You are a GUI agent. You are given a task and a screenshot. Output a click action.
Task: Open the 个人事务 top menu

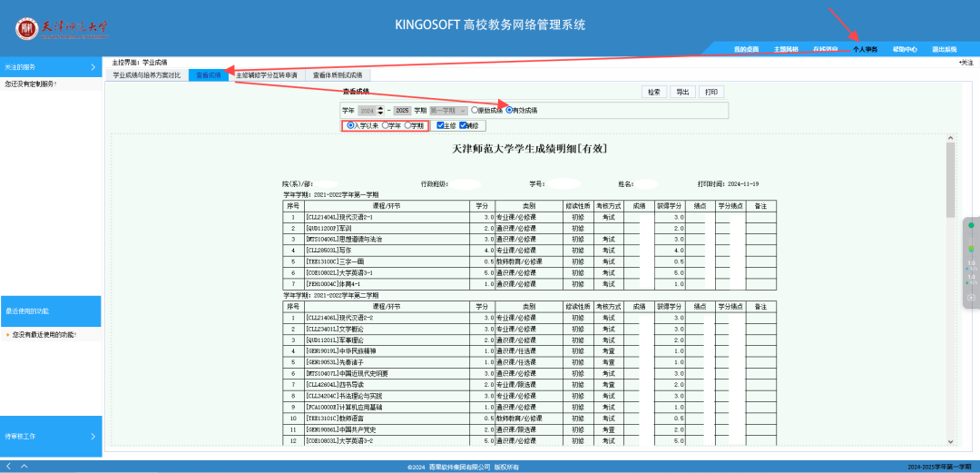click(865, 49)
